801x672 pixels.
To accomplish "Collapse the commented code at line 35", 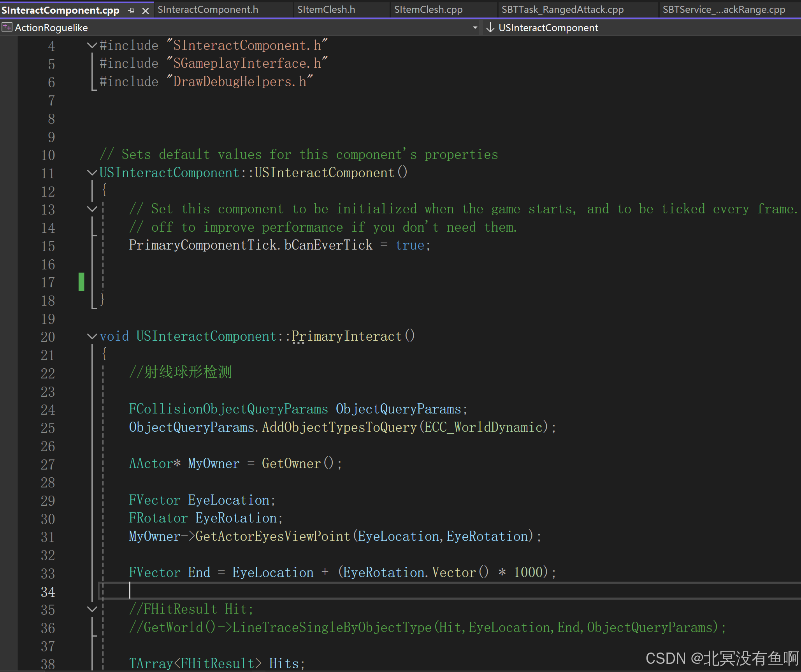I will (x=92, y=609).
